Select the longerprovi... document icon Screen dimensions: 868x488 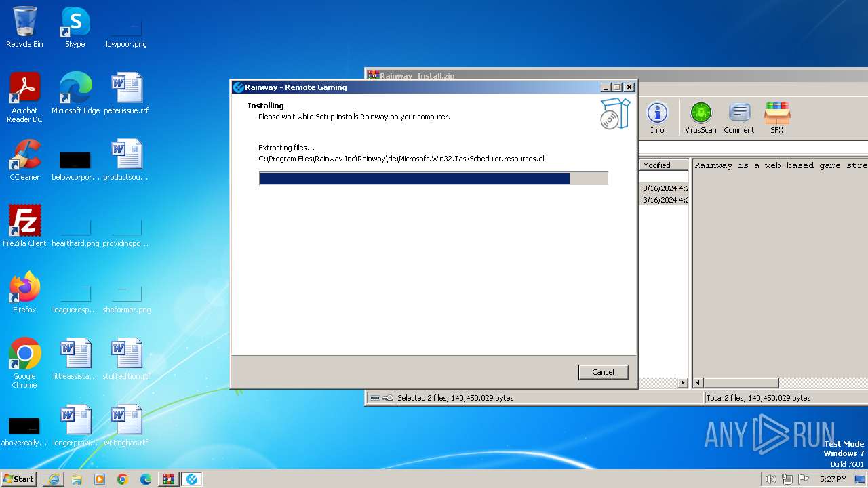(75, 426)
